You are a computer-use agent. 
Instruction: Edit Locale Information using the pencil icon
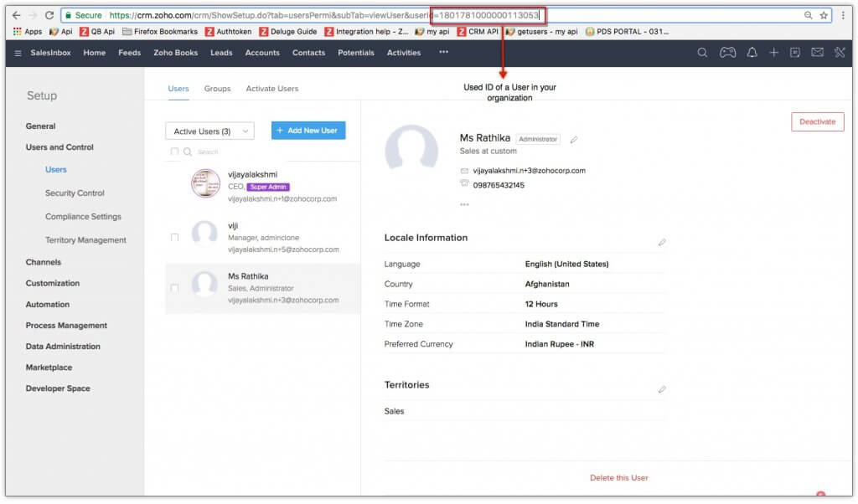pyautogui.click(x=663, y=242)
